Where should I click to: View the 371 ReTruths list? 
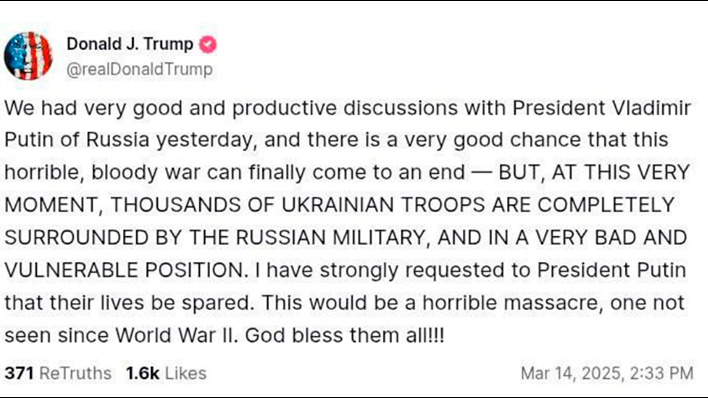coord(58,374)
